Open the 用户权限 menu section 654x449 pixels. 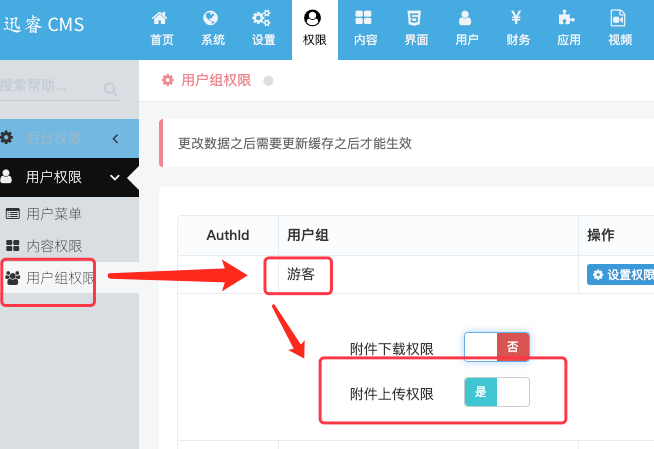point(69,177)
